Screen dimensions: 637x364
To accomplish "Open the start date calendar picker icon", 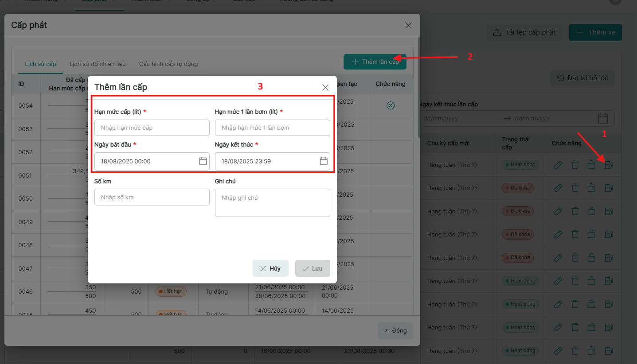I will 203,161.
